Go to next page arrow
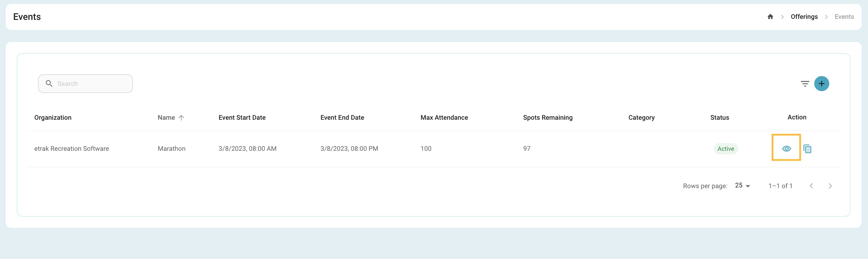The width and height of the screenshot is (868, 259). click(830, 186)
